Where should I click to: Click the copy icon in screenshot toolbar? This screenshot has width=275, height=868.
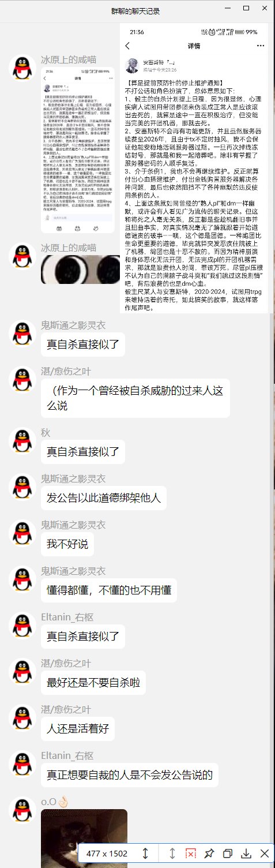click(228, 853)
